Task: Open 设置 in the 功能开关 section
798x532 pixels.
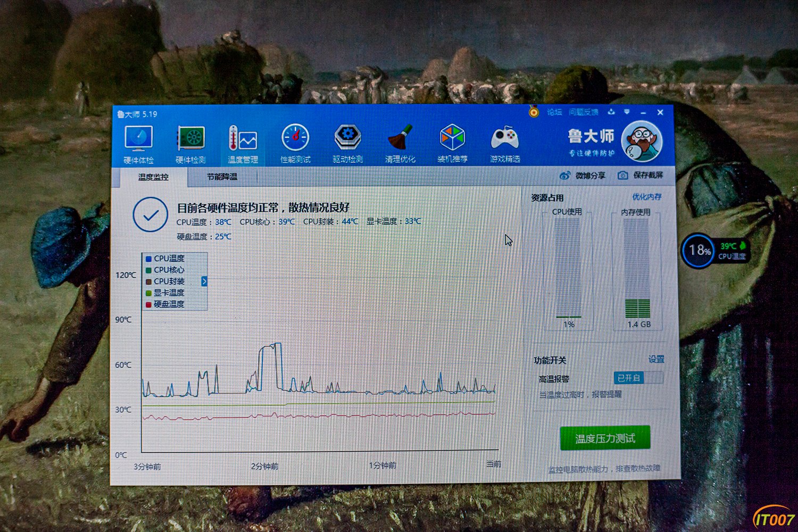Action: click(656, 359)
